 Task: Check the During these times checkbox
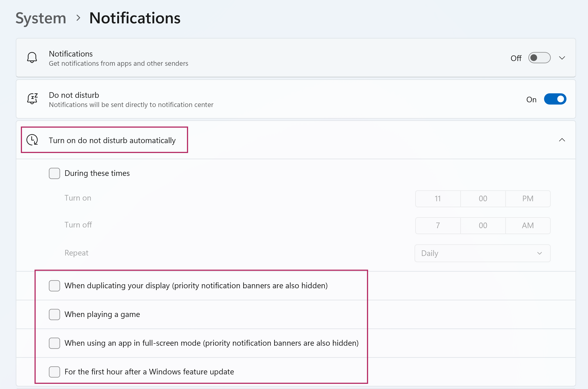tap(54, 173)
